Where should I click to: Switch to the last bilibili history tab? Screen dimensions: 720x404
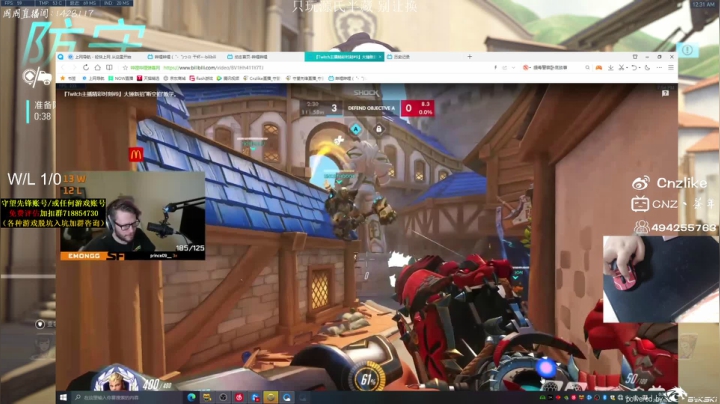[x=422, y=57]
